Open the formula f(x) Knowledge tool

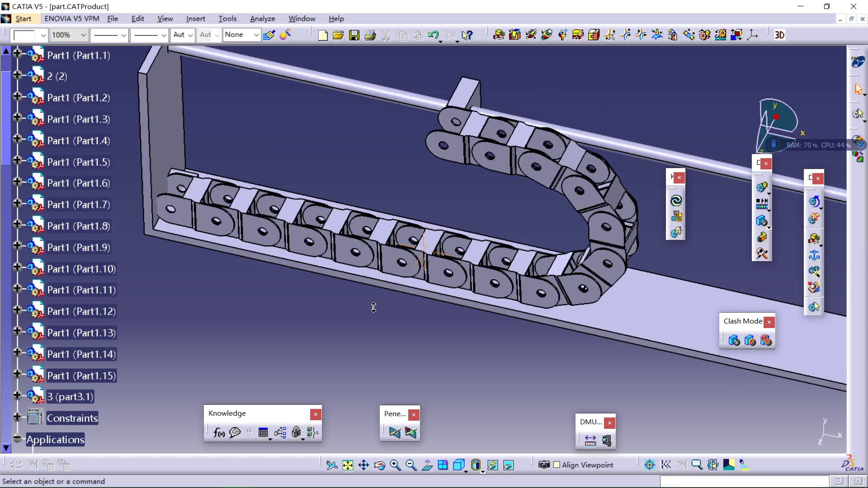219,433
